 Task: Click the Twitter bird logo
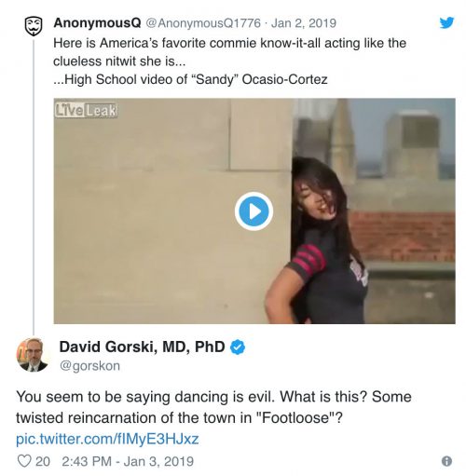click(x=446, y=22)
